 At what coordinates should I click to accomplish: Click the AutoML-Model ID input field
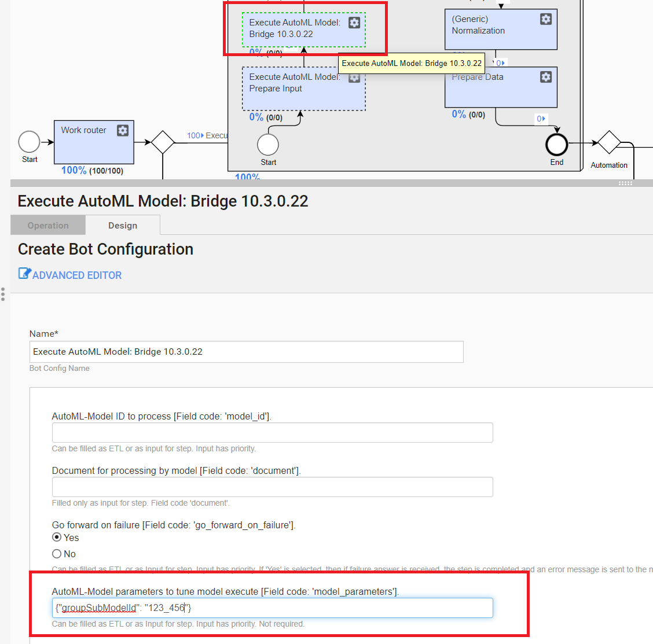[x=272, y=433]
